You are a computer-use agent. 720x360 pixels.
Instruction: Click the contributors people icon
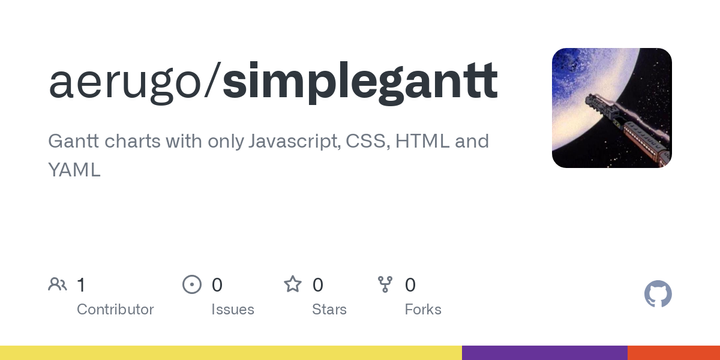pos(57,285)
